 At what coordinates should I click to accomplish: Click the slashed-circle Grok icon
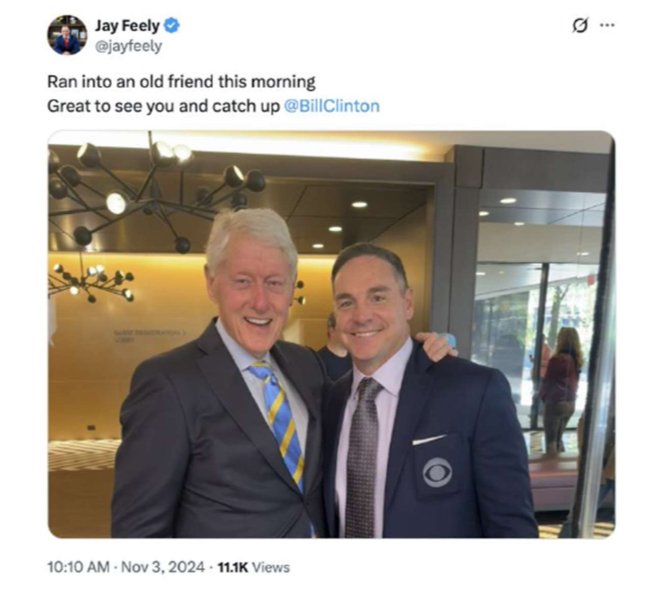[x=580, y=26]
